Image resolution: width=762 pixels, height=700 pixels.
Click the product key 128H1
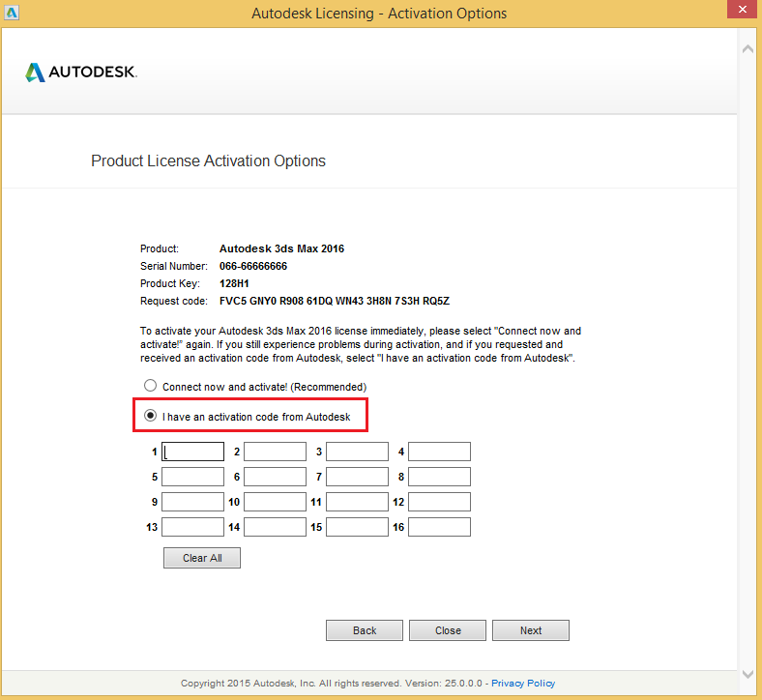click(234, 283)
